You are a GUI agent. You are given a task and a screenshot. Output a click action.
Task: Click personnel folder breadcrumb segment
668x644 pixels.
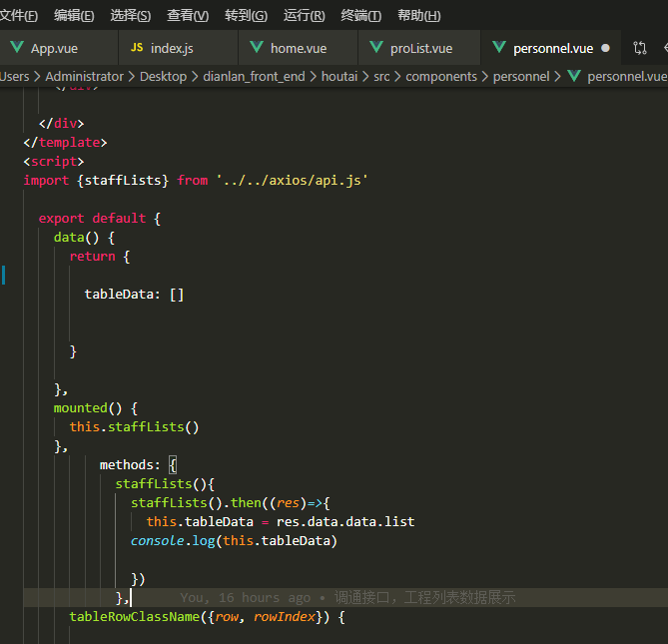point(521,77)
